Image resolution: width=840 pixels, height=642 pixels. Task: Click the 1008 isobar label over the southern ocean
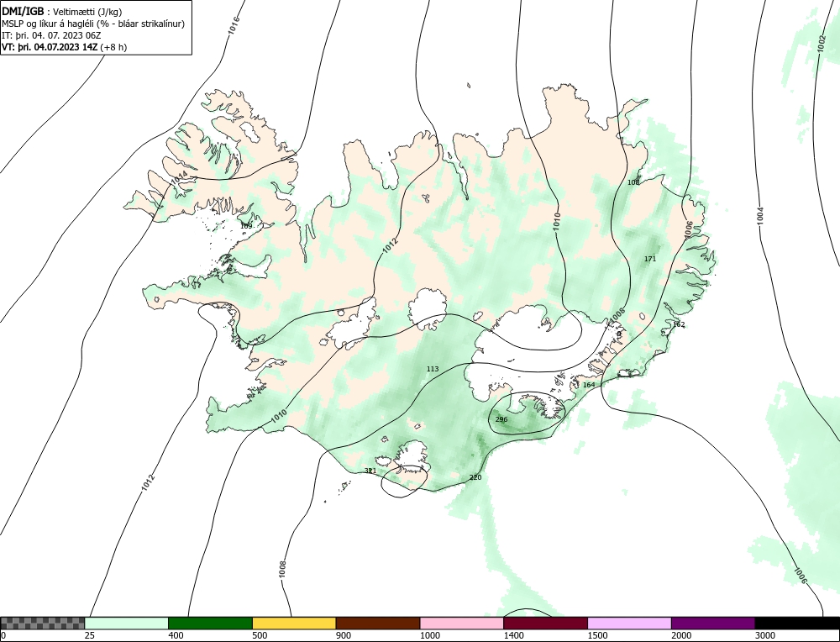point(282,569)
